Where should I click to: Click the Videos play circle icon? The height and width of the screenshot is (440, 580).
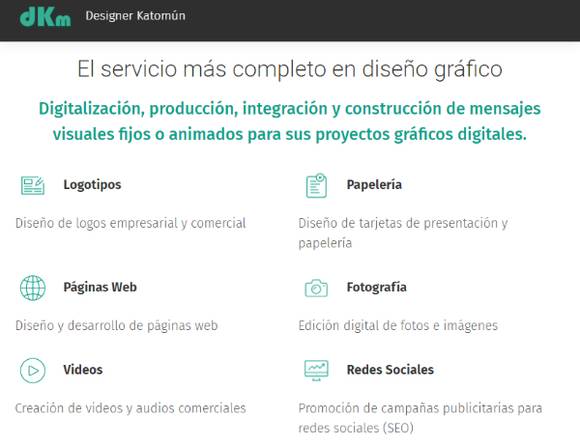coord(33,370)
